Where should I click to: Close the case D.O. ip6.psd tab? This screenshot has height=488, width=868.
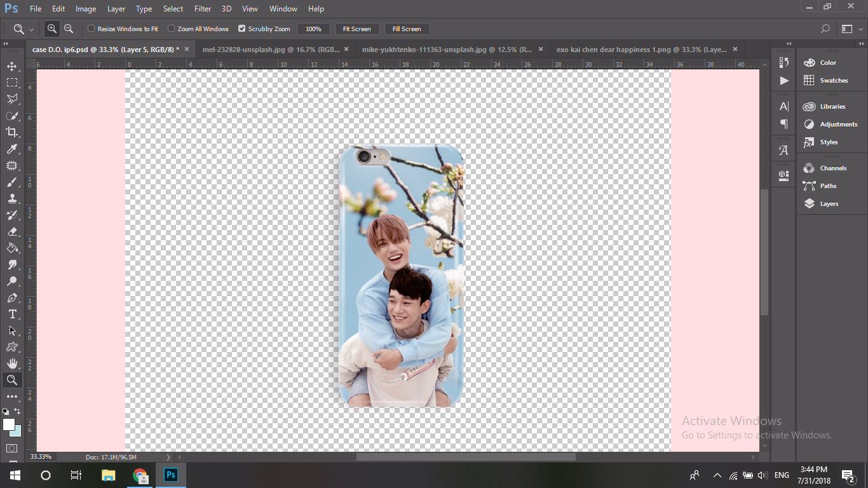187,49
